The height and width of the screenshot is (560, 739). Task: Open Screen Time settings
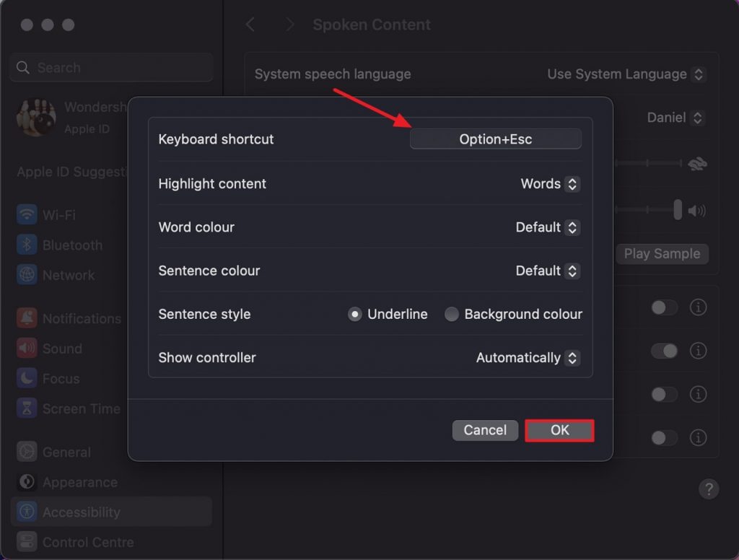click(x=69, y=408)
